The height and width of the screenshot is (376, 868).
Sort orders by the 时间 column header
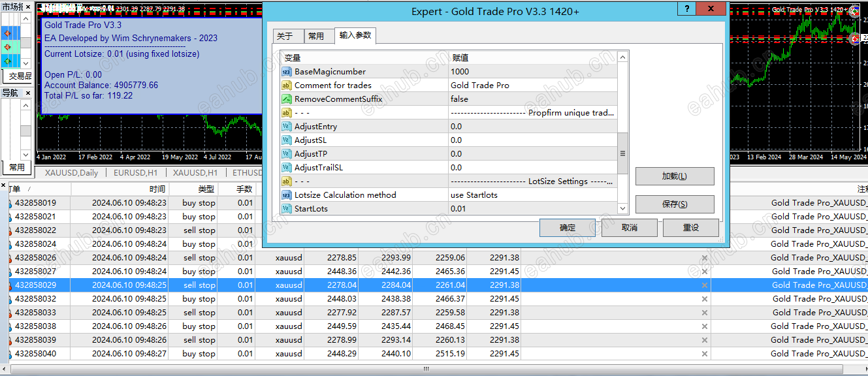tap(120, 189)
